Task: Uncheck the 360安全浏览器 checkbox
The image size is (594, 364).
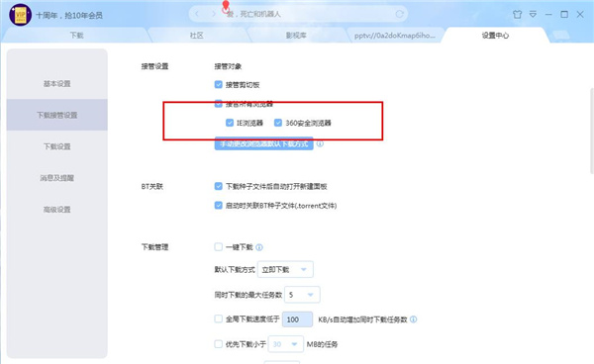Action: coord(278,123)
